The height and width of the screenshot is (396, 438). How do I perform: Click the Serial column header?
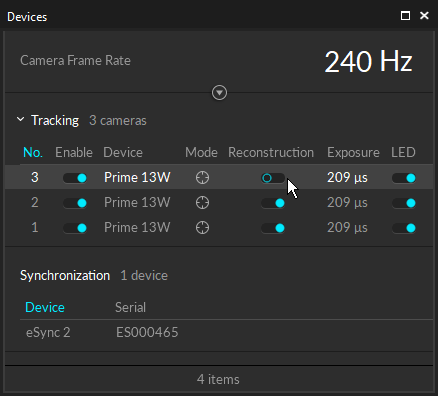point(130,307)
